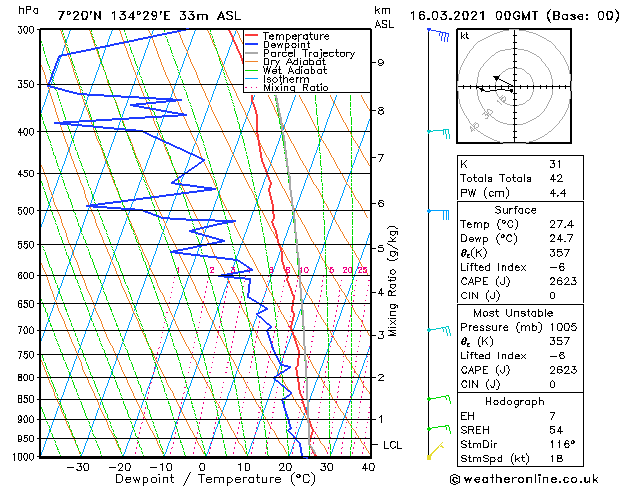Click the K index value '31'
629x486 pixels.
[556, 164]
